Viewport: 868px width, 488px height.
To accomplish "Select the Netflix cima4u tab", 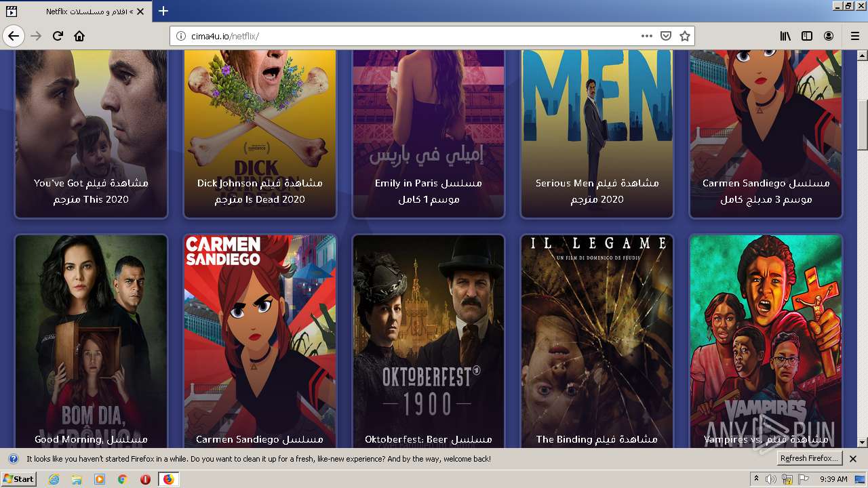I will [x=76, y=12].
